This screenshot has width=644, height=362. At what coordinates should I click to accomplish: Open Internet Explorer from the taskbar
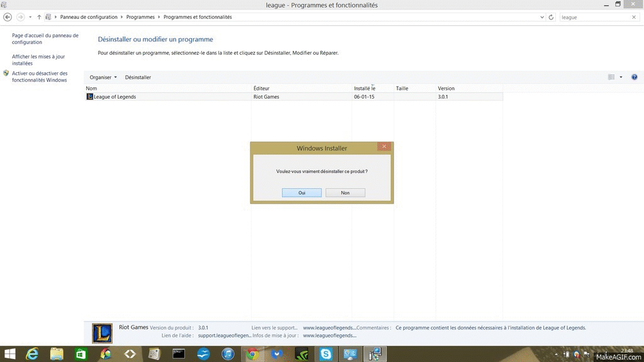click(33, 354)
